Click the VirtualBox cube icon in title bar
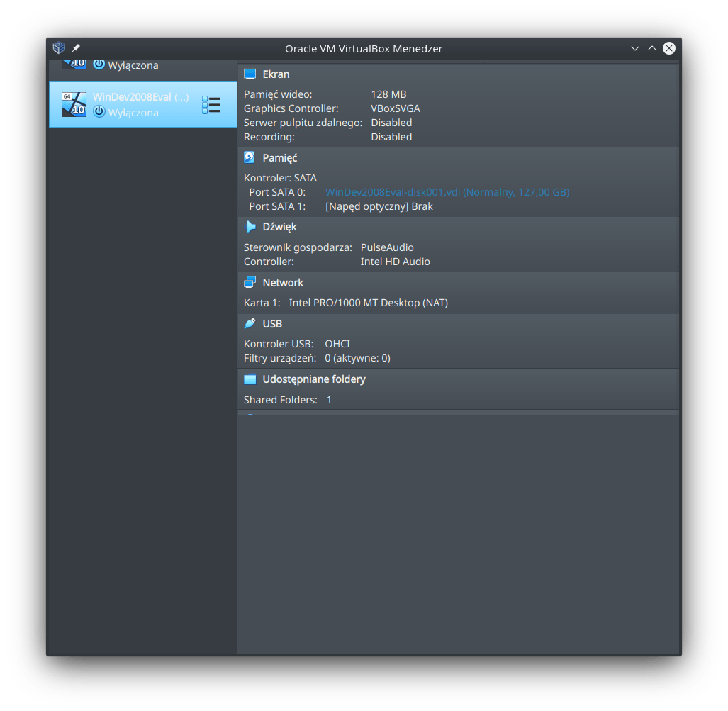Image resolution: width=728 pixels, height=711 pixels. pos(59,48)
